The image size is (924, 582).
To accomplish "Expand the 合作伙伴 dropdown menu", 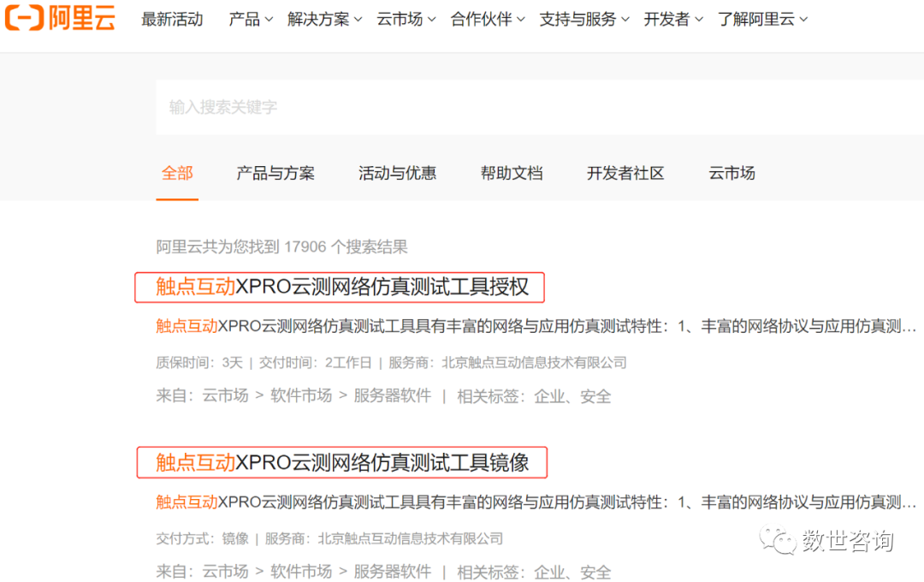I will click(x=488, y=20).
